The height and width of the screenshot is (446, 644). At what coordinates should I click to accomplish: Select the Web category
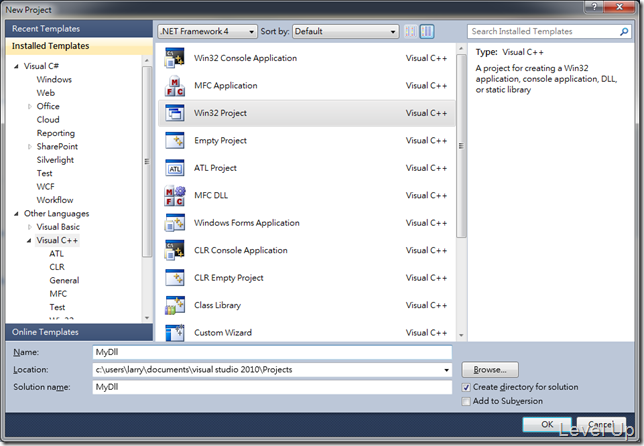pos(46,93)
